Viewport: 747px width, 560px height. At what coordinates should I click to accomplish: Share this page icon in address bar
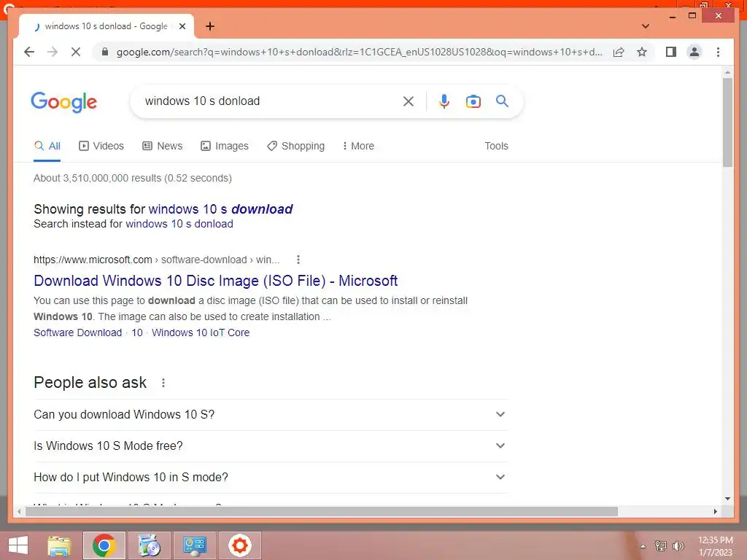(x=619, y=52)
